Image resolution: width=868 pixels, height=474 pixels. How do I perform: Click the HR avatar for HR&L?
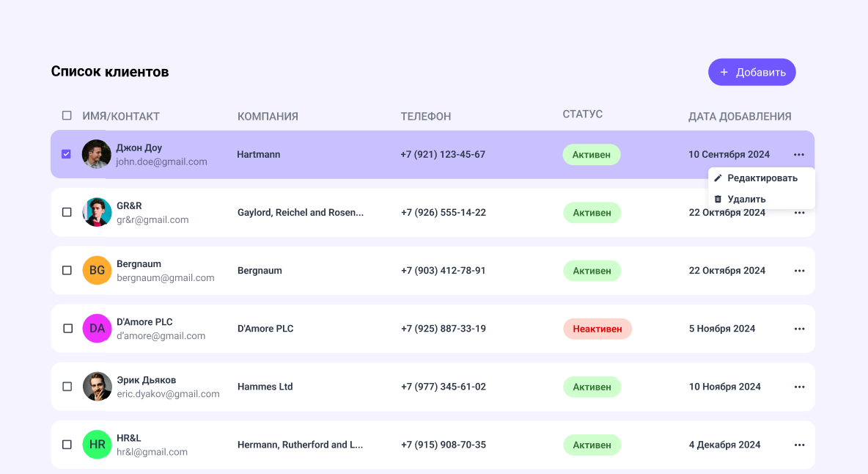[97, 445]
